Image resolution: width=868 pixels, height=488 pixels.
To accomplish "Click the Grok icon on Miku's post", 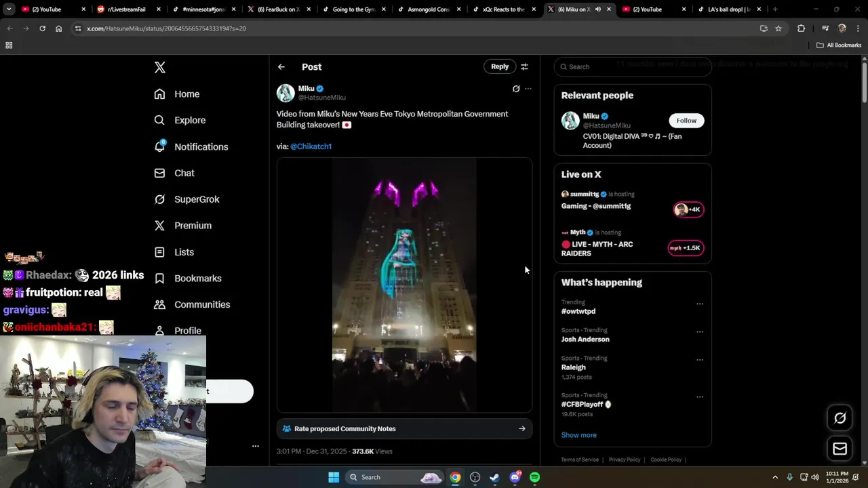I will click(x=516, y=89).
